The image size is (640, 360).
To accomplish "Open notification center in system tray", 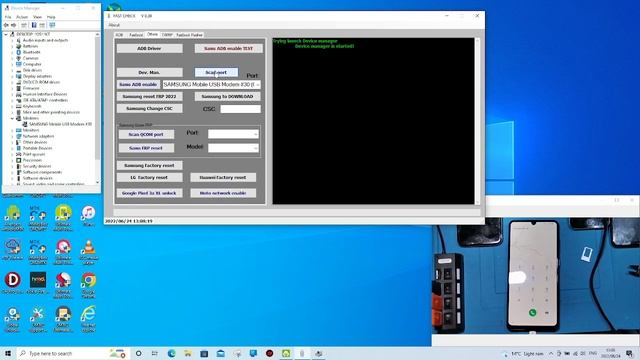I will 630,353.
